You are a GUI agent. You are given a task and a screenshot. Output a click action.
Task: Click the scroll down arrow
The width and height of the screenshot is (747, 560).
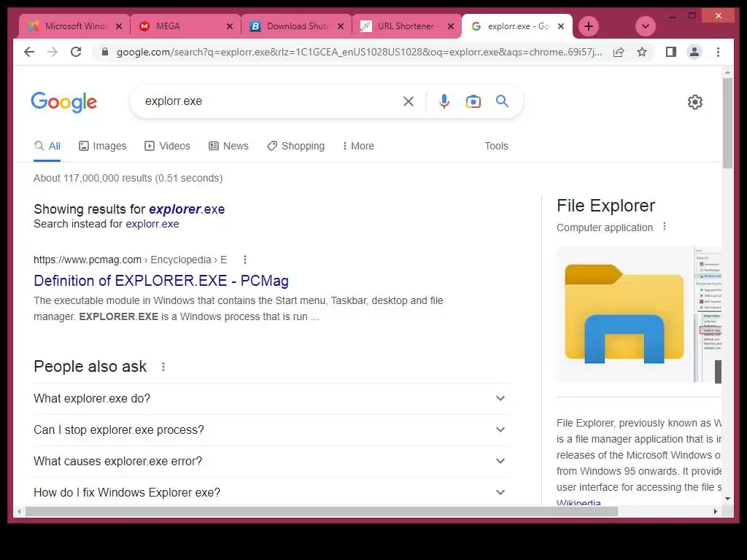[x=727, y=499]
